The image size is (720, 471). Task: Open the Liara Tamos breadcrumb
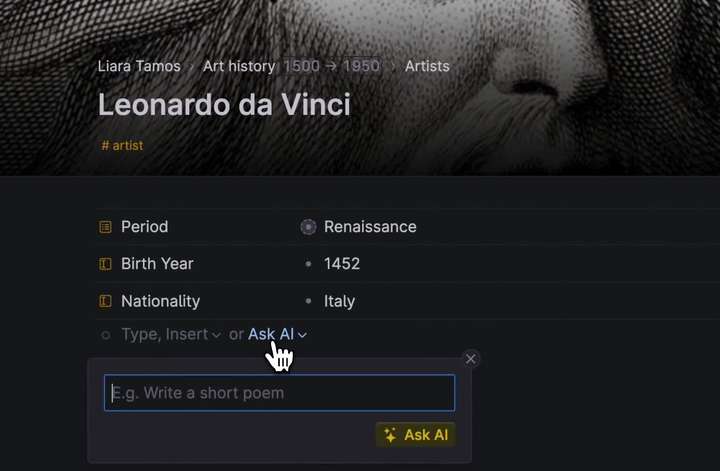[139, 66]
